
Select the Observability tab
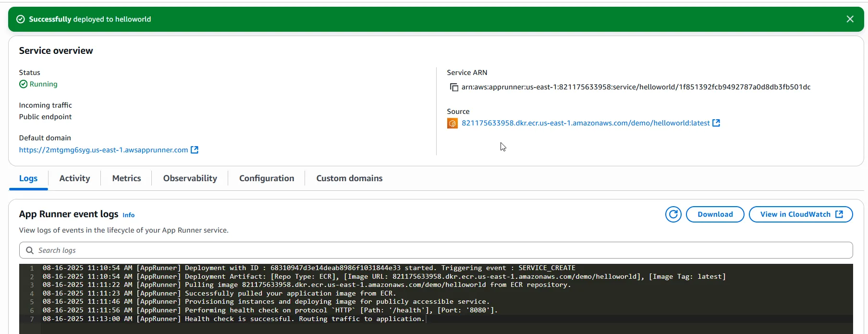190,178
